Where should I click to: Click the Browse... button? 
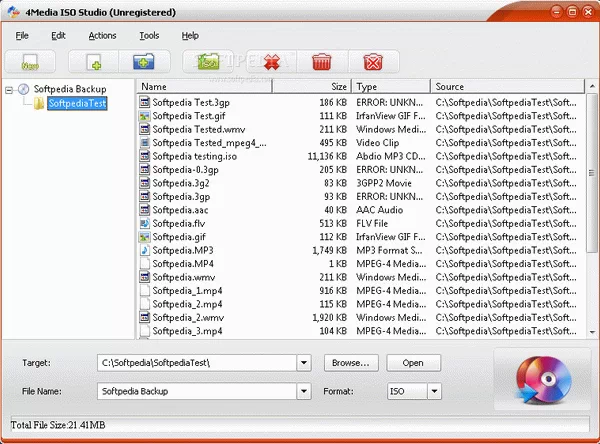coord(351,362)
